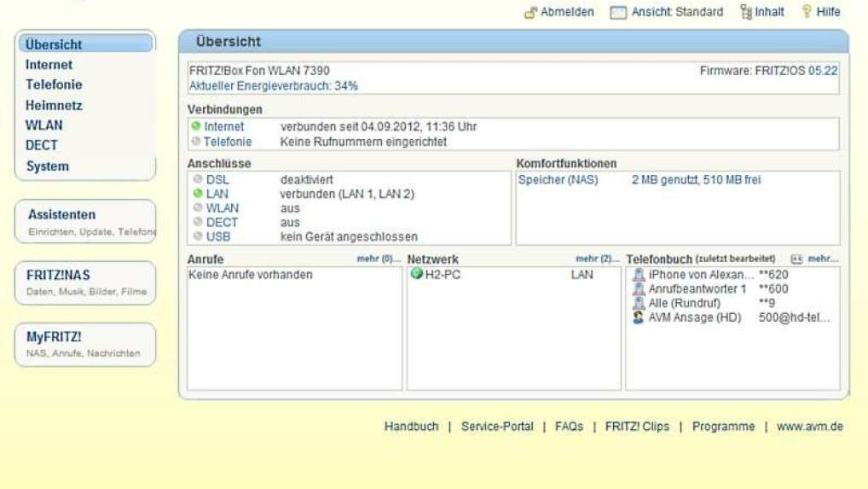868x489 pixels.
Task: Click Aktueller Energieverbrauch link
Action: click(273, 86)
